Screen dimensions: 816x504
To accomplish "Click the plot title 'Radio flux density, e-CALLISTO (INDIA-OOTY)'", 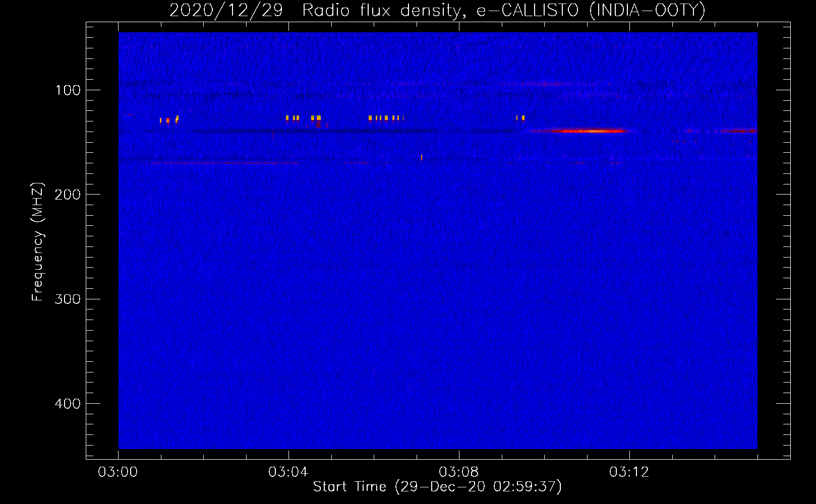I will (503, 10).
